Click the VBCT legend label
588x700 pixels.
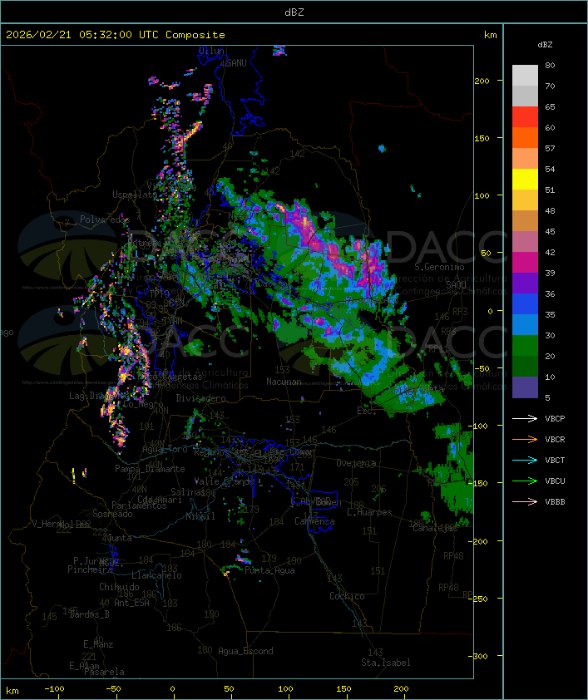pos(555,460)
